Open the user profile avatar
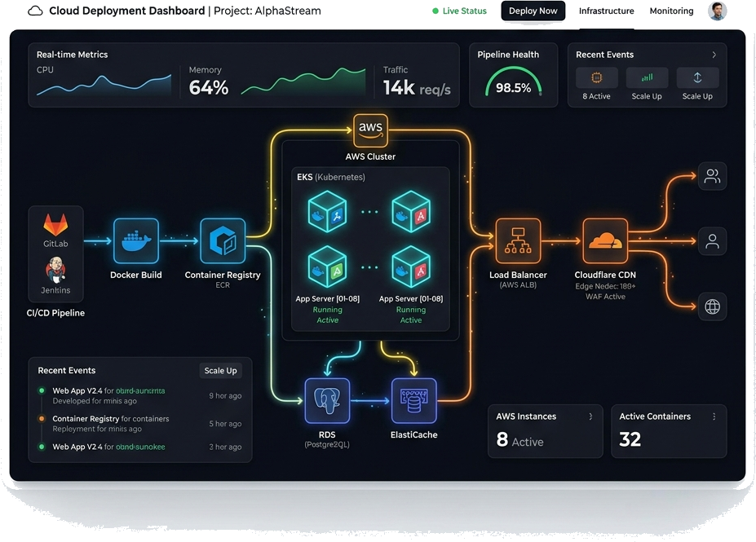Screen dimensions: 756x542 (x=717, y=11)
